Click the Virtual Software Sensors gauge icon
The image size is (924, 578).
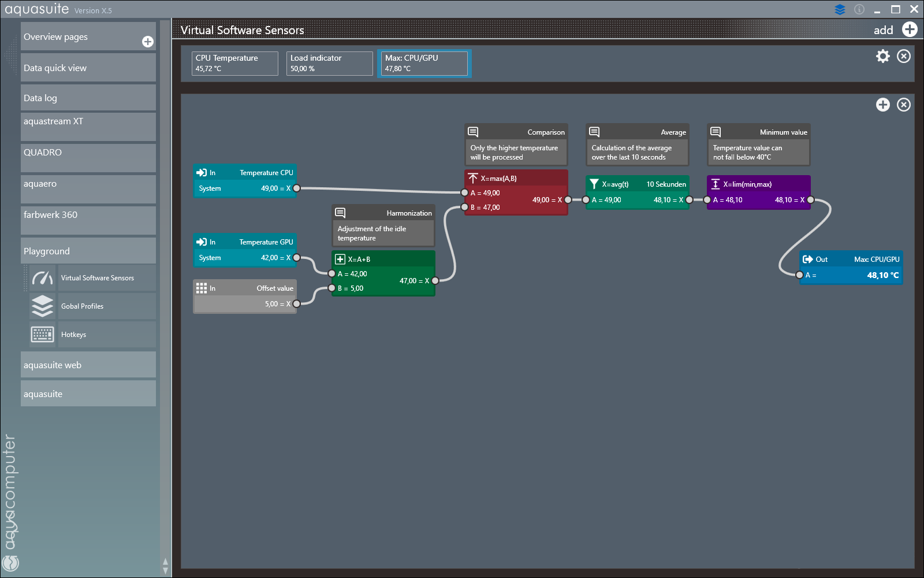[43, 278]
